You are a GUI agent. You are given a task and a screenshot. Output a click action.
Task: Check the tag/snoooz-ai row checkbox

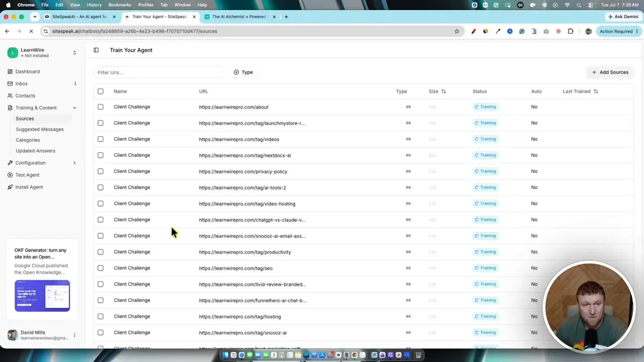101,332
